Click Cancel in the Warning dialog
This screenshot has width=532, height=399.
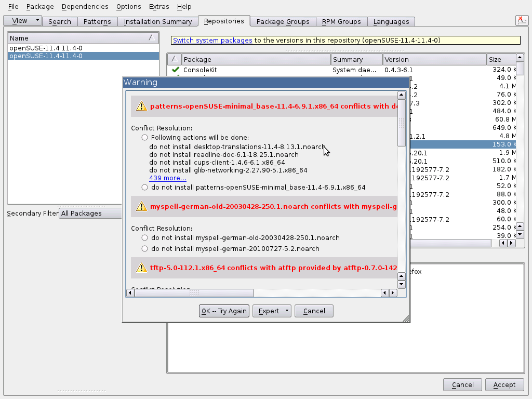(x=314, y=311)
